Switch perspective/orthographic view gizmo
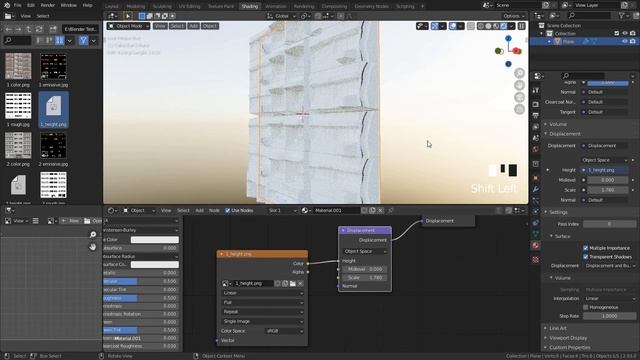The width and height of the screenshot is (640, 360). [x=519, y=109]
